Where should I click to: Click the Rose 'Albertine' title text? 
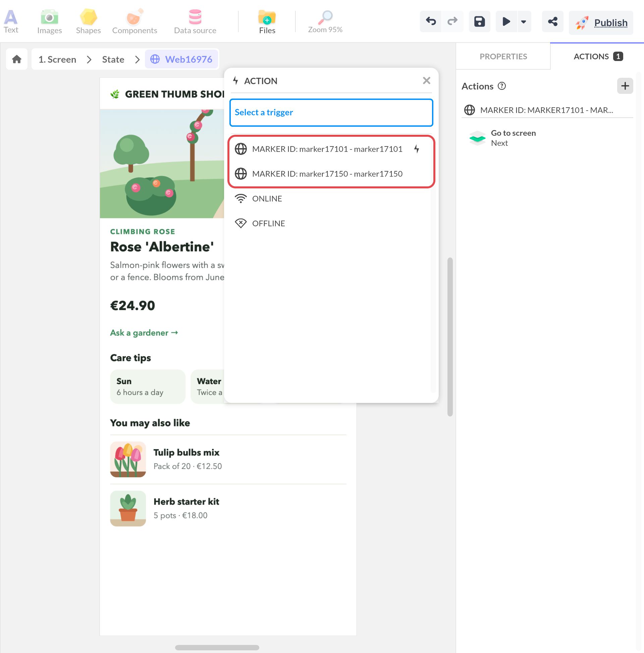click(162, 247)
